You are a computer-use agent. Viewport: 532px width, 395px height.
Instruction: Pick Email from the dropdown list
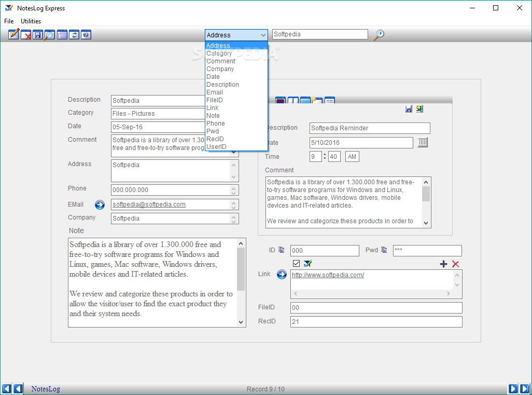pos(236,92)
